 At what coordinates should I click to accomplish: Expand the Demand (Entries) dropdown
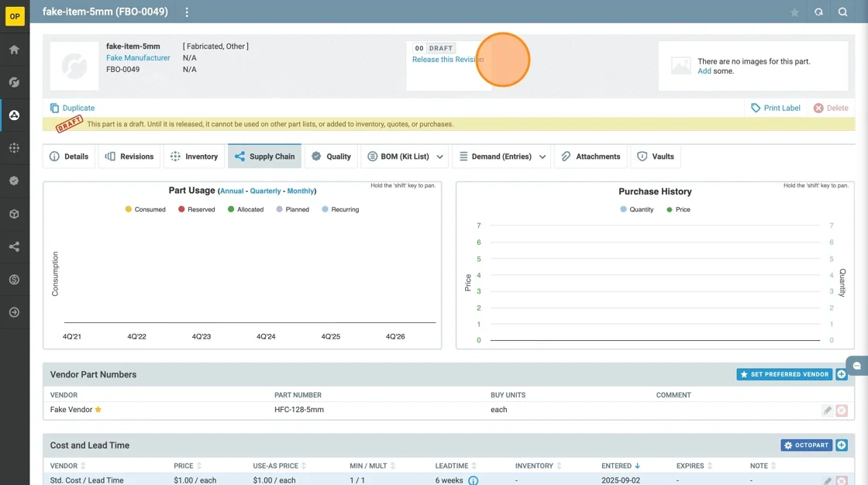coord(542,157)
